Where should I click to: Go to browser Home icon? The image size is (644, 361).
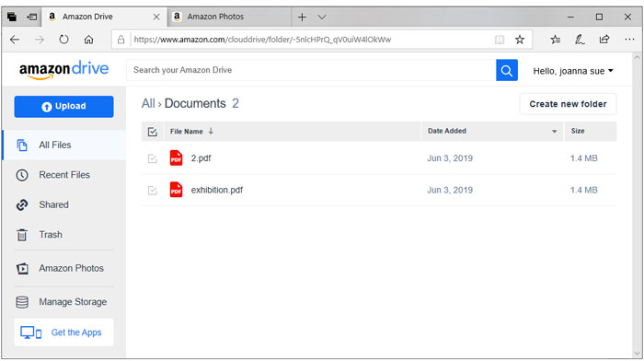[x=88, y=40]
